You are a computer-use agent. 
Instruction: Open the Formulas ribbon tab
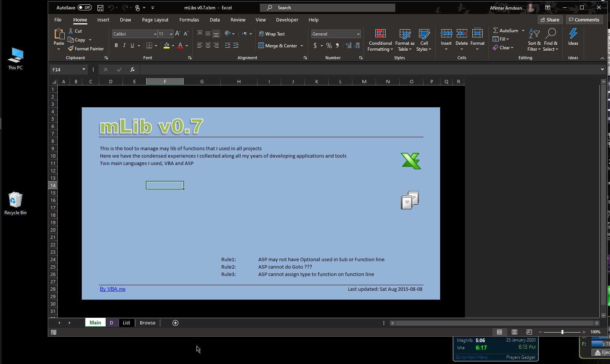click(x=189, y=20)
